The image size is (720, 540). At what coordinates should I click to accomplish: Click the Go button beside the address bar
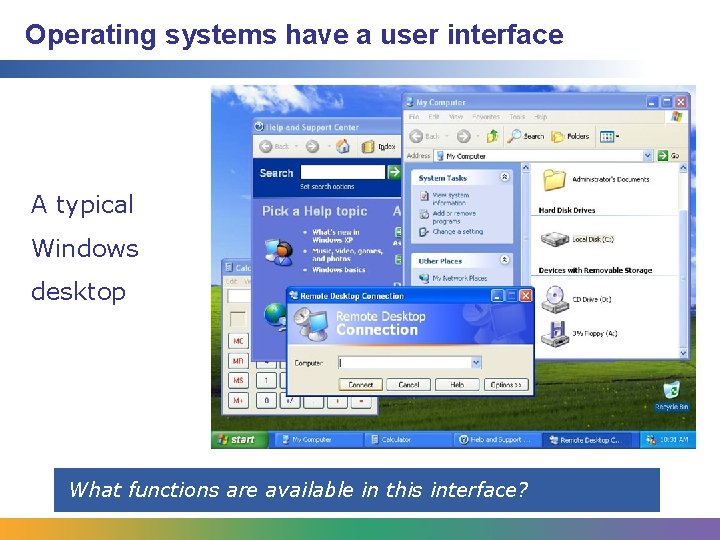(x=668, y=156)
